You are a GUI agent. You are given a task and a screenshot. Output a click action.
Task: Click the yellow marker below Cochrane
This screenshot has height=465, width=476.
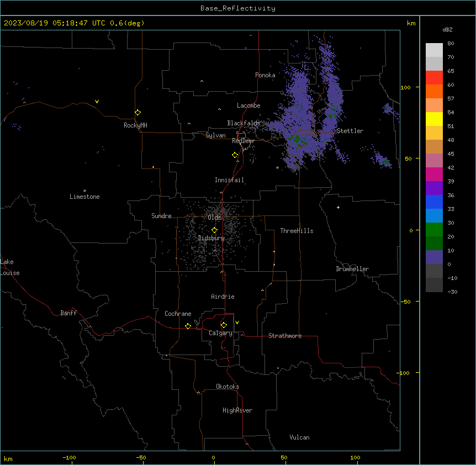click(188, 326)
